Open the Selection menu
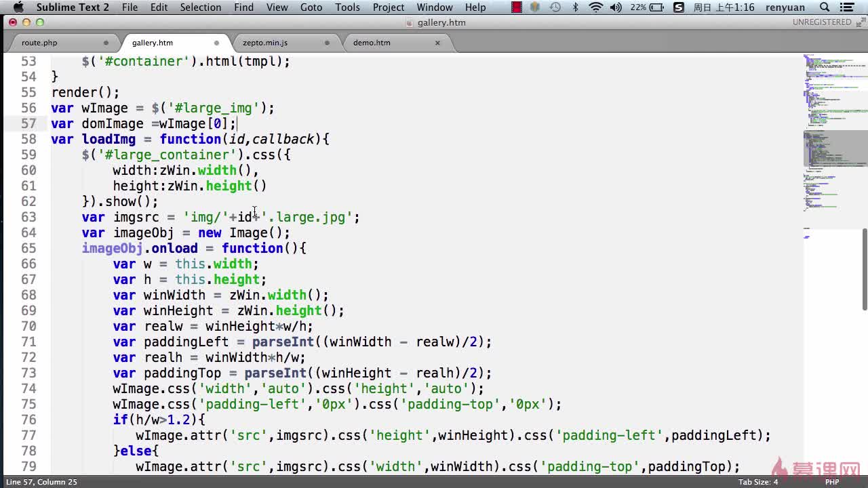Image resolution: width=868 pixels, height=488 pixels. [201, 7]
